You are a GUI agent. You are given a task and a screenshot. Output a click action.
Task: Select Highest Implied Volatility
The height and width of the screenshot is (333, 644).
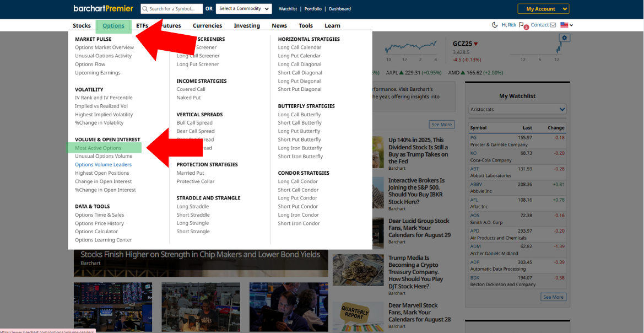click(x=104, y=115)
